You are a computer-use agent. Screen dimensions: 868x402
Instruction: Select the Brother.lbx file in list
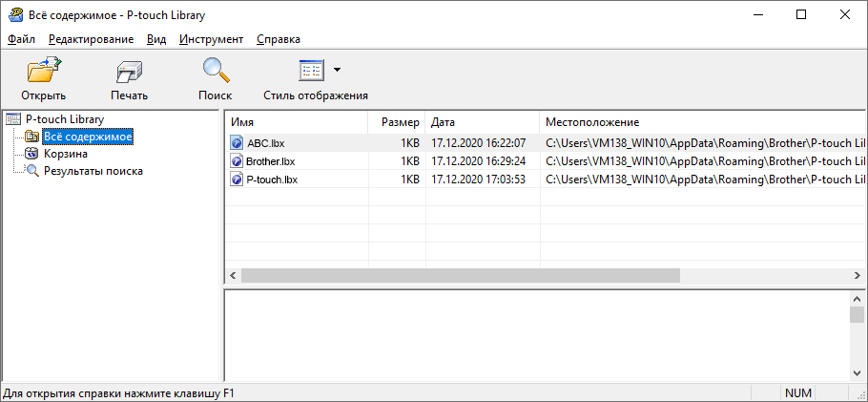click(x=270, y=161)
